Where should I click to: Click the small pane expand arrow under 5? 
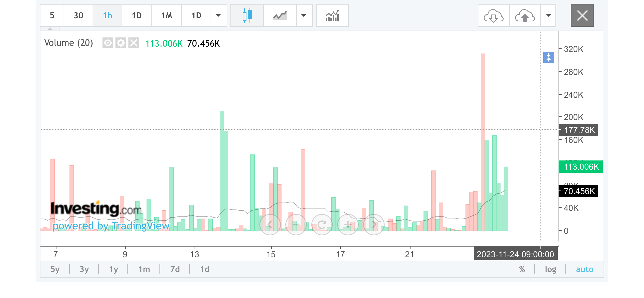coord(50,29)
